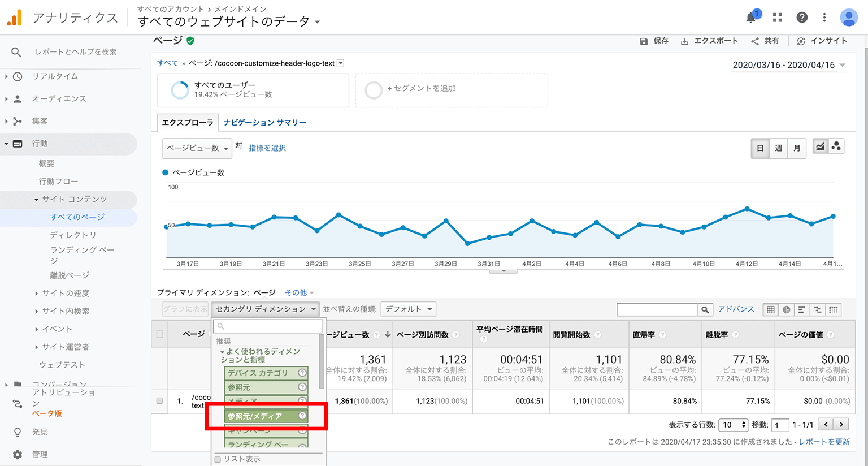Click the 発見 lightbulb icon in sidebar
The image size is (868, 466).
pyautogui.click(x=18, y=432)
